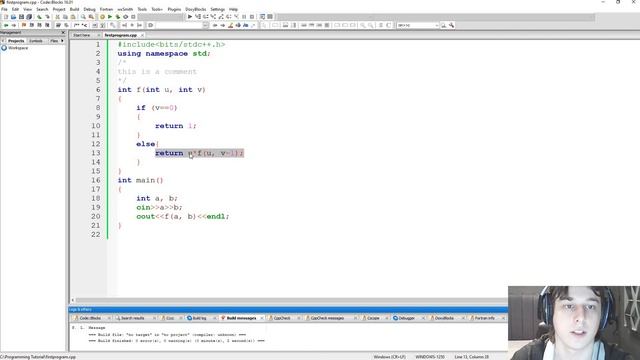Close the firstprogram.cpp tab
This screenshot has height=360, width=640.
tap(142, 35)
